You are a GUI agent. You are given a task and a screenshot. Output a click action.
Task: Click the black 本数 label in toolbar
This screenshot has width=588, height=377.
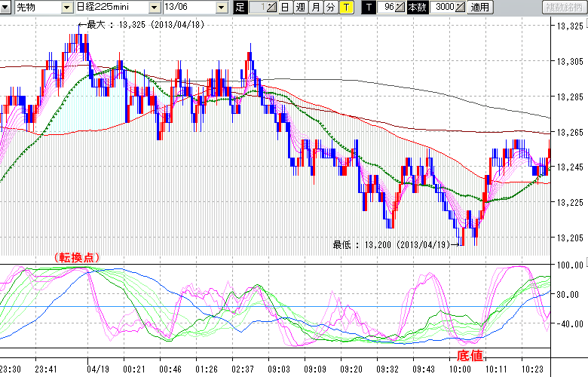416,8
